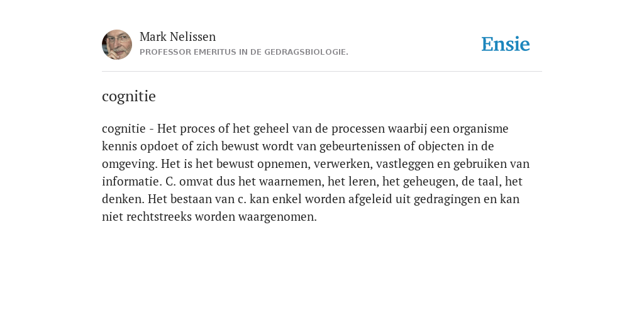Click the word 'cognitie' starting the definition
This screenshot has height=322, width=644.
(x=124, y=129)
